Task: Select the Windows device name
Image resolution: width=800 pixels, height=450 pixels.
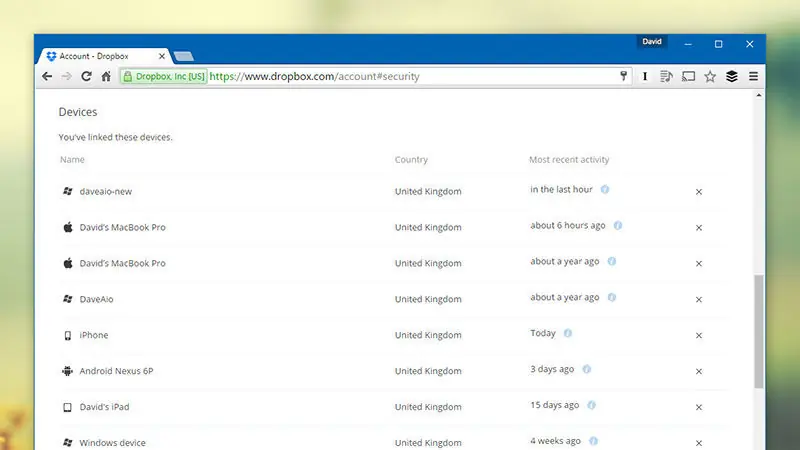Action: coord(112,442)
